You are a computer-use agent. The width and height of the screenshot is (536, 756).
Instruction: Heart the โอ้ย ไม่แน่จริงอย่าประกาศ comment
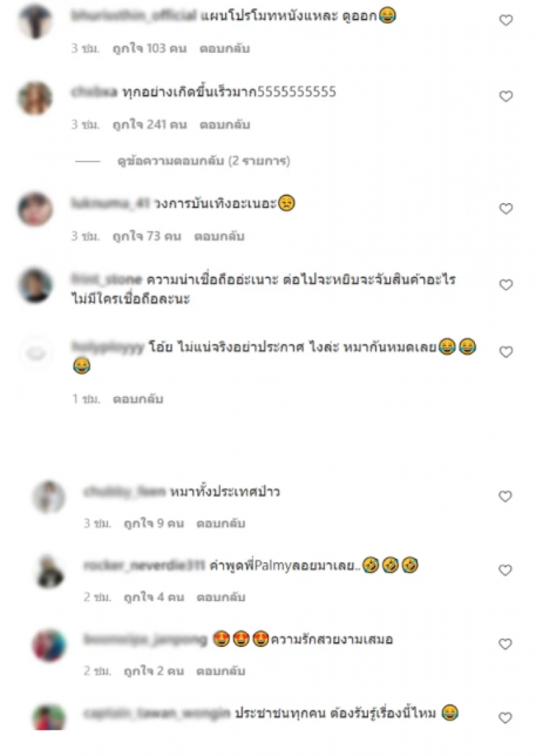(x=506, y=353)
